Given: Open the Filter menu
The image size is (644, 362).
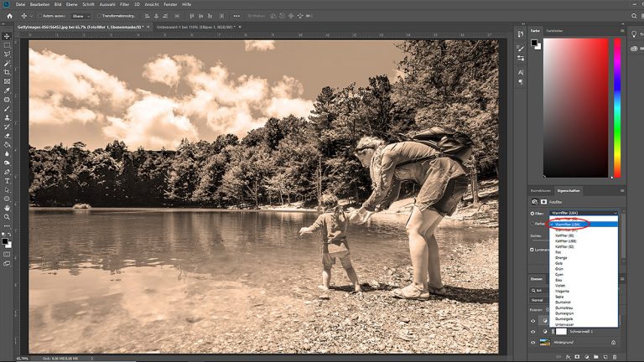Looking at the screenshot, I should pyautogui.click(x=124, y=4).
